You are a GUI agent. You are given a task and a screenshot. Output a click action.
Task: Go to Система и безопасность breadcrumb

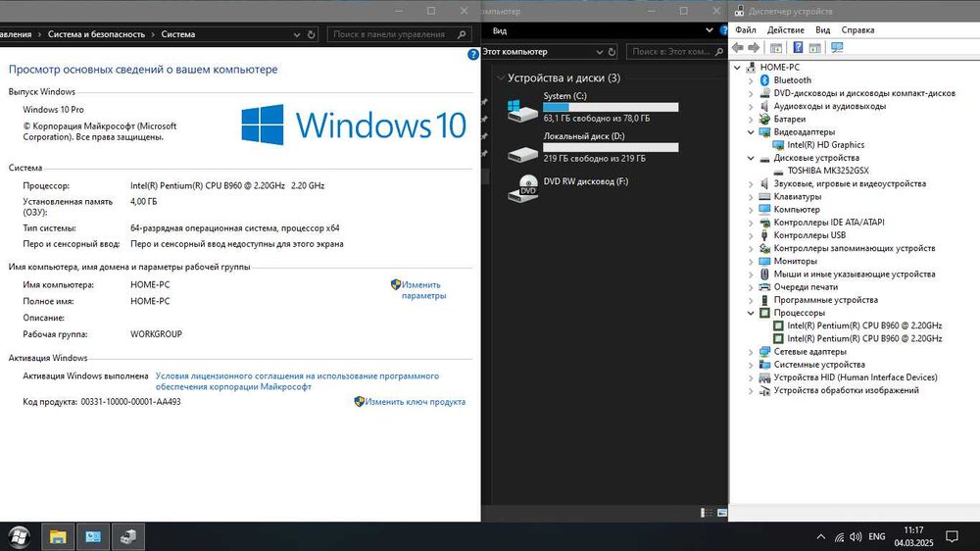[x=96, y=34]
